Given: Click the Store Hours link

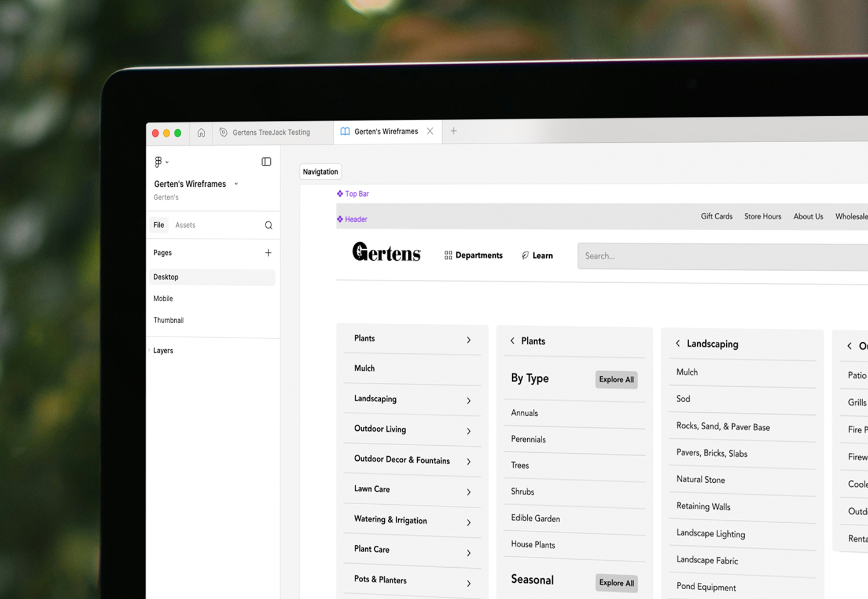Looking at the screenshot, I should 762,216.
